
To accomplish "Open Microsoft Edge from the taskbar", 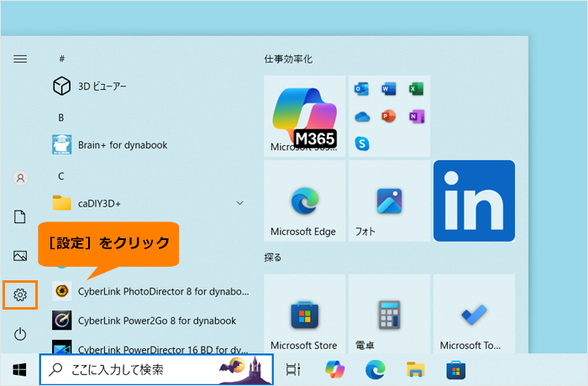I will click(x=375, y=369).
